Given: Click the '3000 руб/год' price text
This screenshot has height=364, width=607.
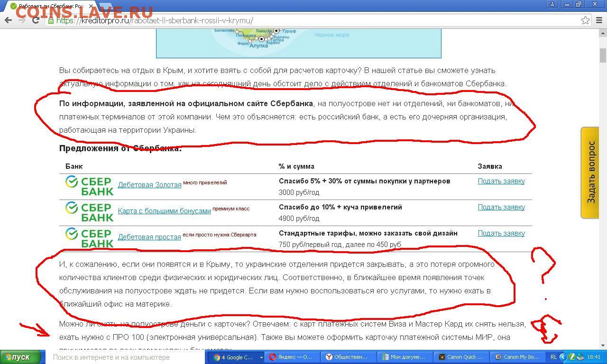Looking at the screenshot, I should click(x=299, y=192).
